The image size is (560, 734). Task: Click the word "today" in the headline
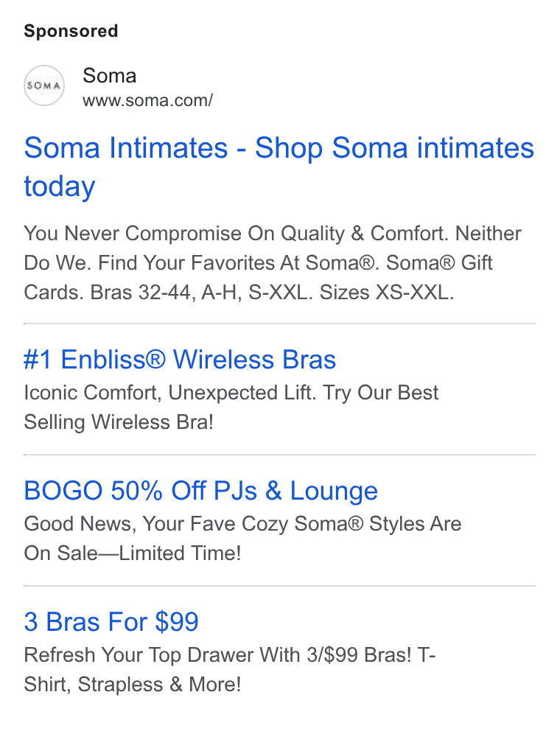(60, 186)
